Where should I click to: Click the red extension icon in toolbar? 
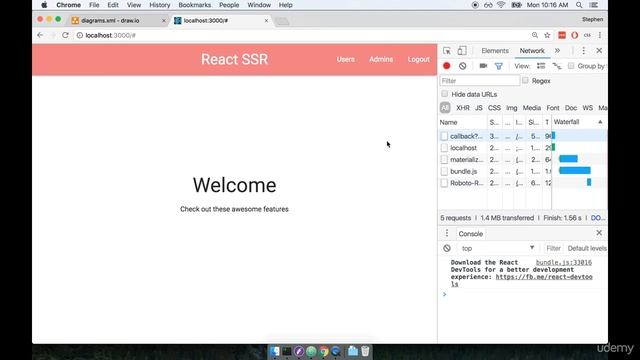(562, 36)
